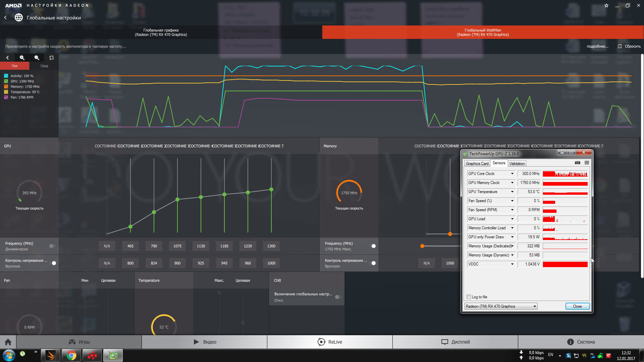Open the Radeon RX 470 device dropdown

(x=535, y=306)
